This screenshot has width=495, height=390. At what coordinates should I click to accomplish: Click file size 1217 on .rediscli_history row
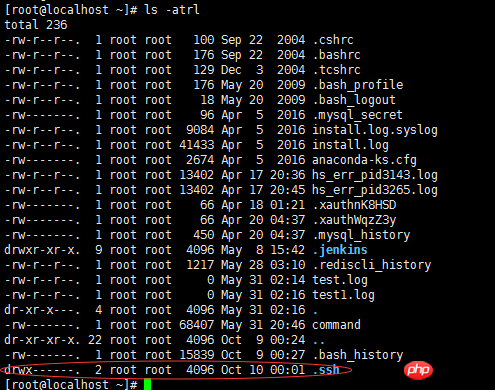[200, 265]
